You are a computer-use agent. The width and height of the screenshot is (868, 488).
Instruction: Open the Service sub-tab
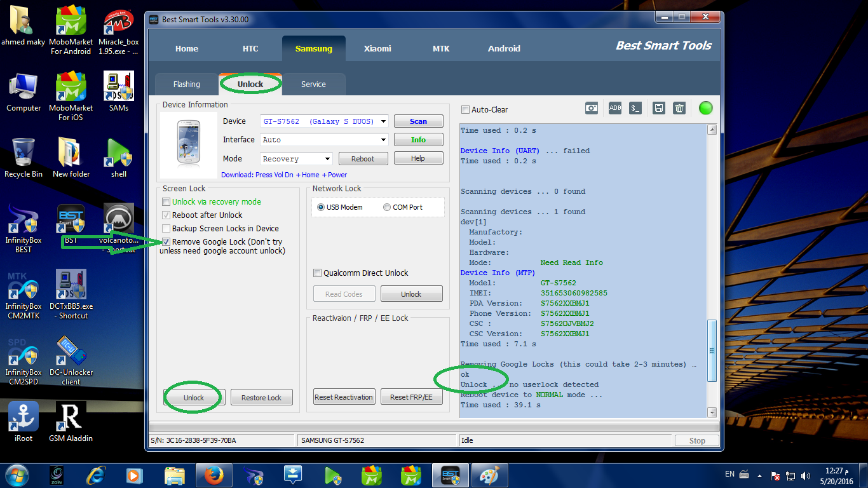314,85
